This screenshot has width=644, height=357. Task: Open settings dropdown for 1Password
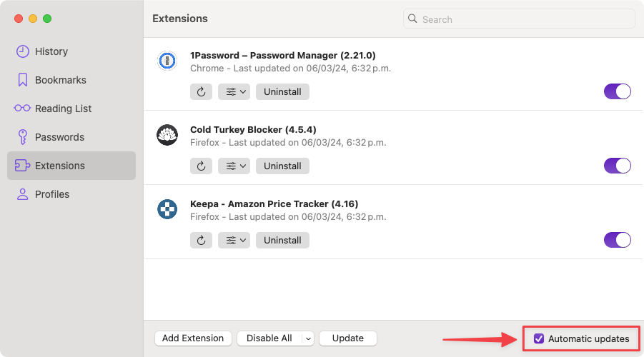tap(234, 92)
